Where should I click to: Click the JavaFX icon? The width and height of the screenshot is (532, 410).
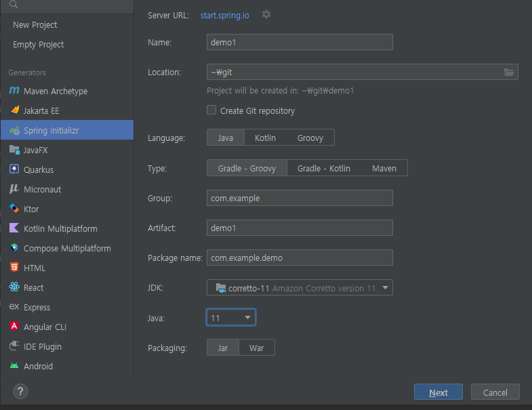pos(14,150)
